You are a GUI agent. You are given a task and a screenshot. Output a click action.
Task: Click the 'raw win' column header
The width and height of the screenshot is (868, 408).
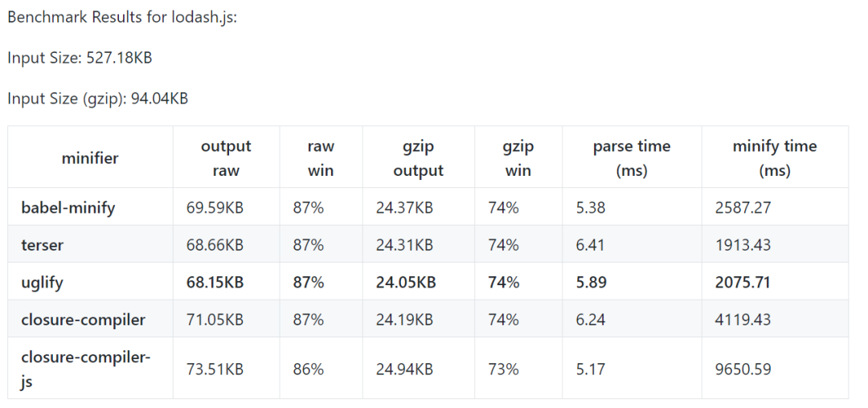coord(321,158)
